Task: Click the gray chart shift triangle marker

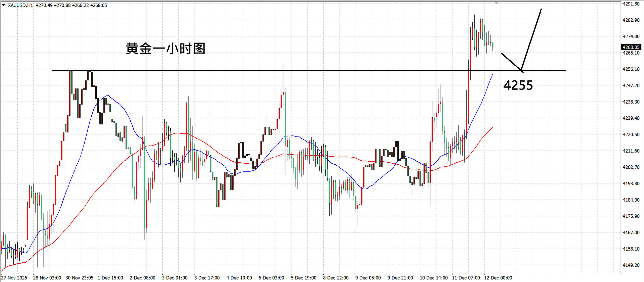Action: [496, 3]
